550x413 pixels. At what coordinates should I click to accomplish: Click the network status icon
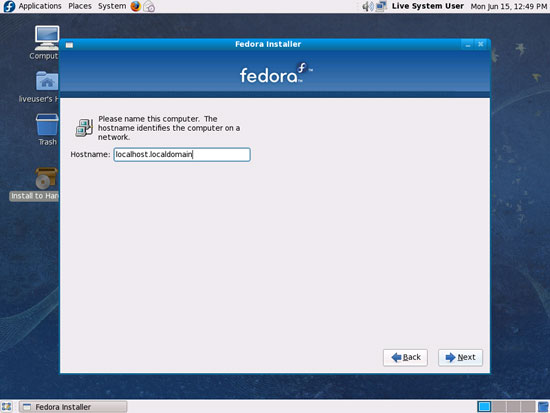pos(381,6)
